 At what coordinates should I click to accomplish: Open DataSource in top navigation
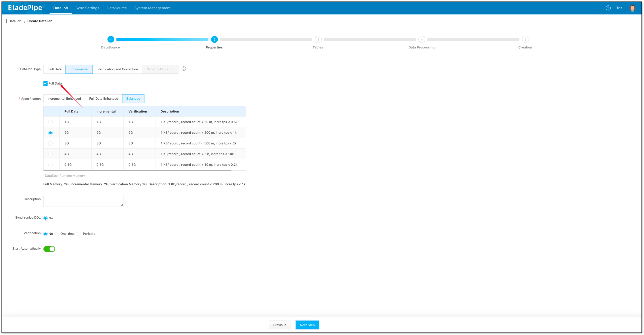pyautogui.click(x=116, y=8)
